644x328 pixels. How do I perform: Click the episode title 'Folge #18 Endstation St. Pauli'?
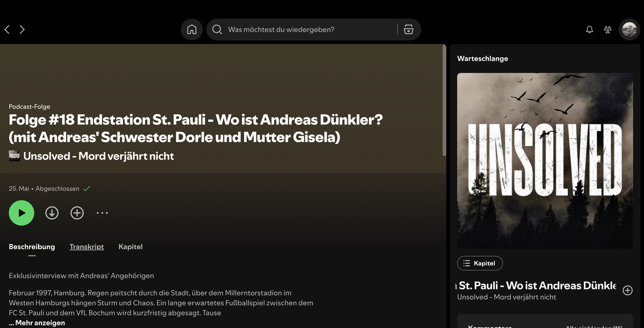click(196, 128)
